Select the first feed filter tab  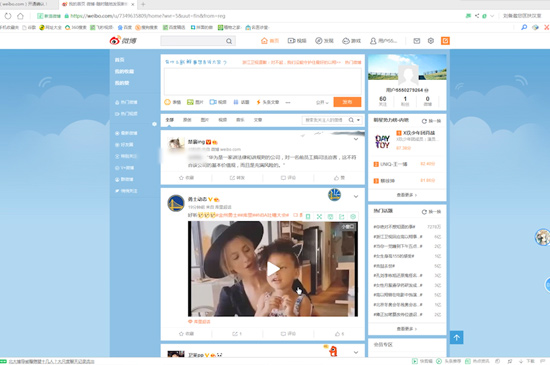[x=170, y=120]
